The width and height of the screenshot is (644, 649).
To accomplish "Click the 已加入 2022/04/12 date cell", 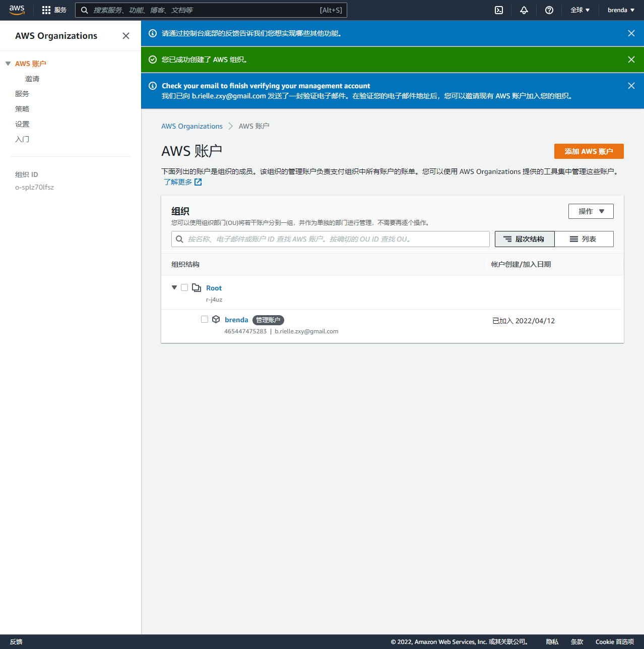I will coord(524,321).
